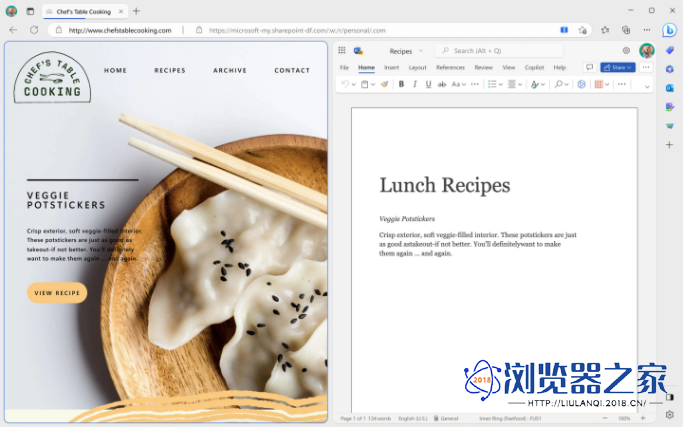Open the Bing chat sidebar button
This screenshot has width=684, height=429.
[669, 30]
